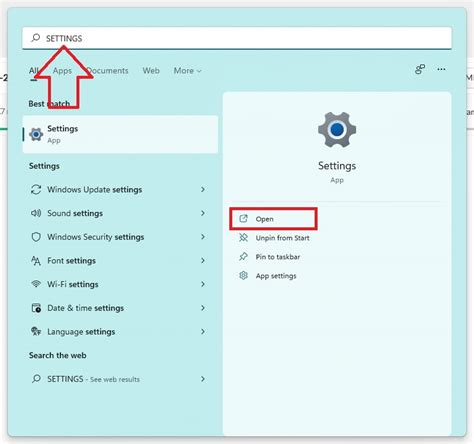
Task: Click the Open external-link icon
Action: [244, 219]
